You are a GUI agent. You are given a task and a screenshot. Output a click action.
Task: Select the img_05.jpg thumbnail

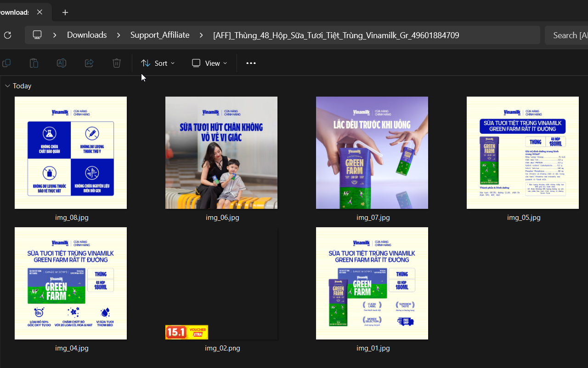(523, 153)
